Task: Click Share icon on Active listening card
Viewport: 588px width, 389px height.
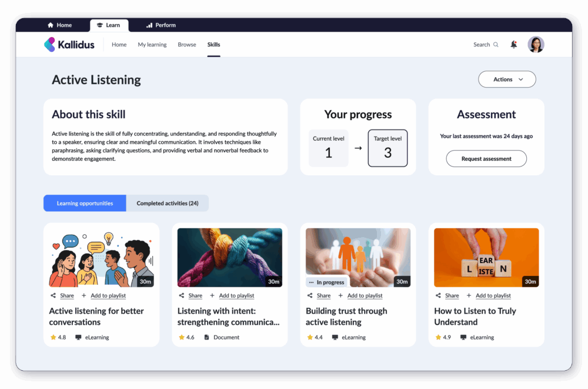Action: pyautogui.click(x=54, y=295)
